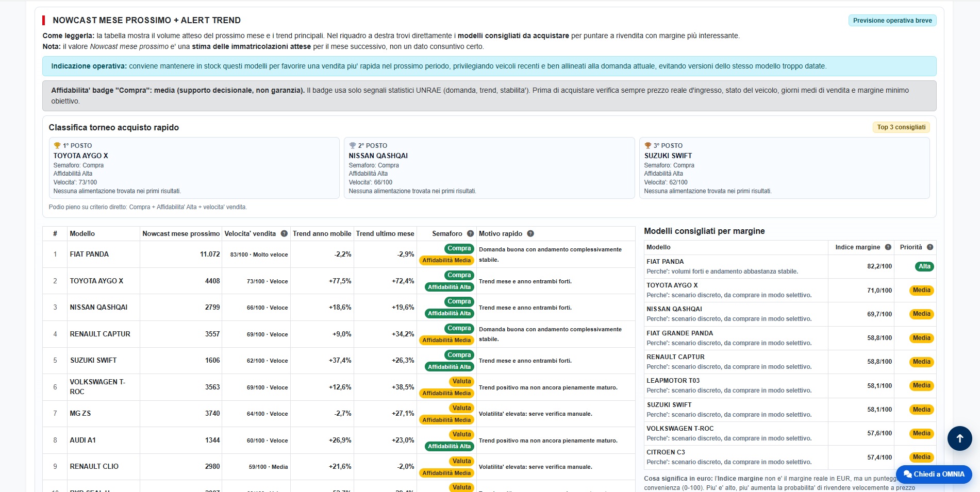The image size is (980, 492).
Task: Click the Compra badge in FIAT PANDA row
Action: tap(459, 248)
